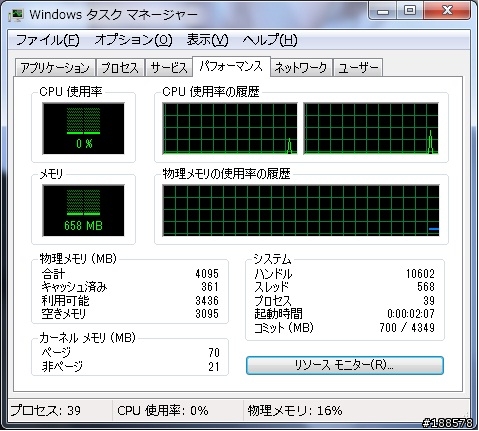
Task: Open the オプション(O) menu
Action: coord(133,40)
